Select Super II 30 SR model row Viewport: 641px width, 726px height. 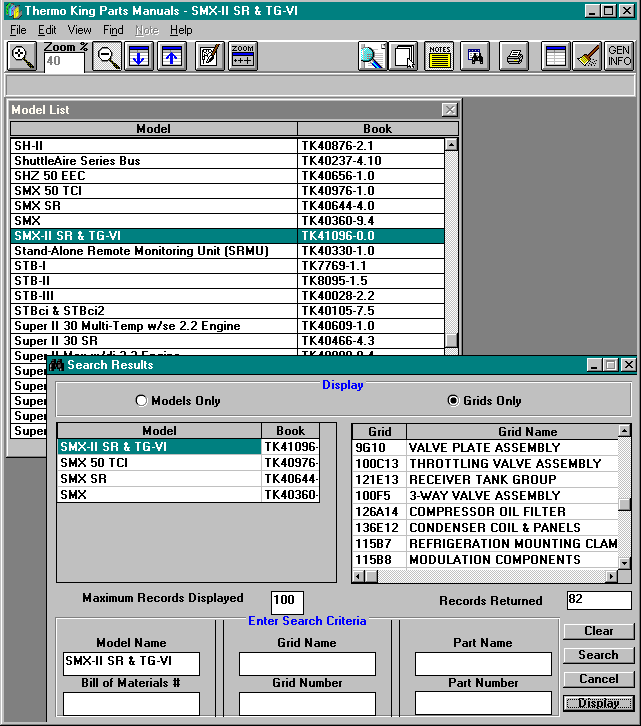click(227, 341)
